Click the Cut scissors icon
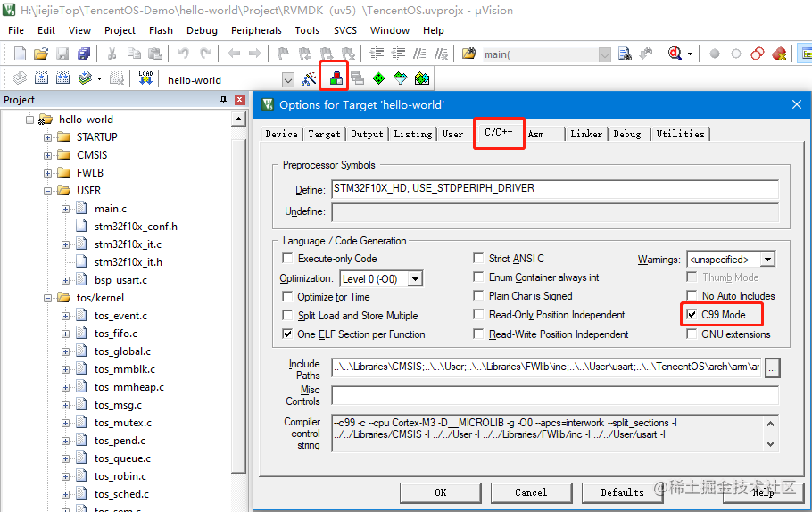Screen dimensions: 812x512 112,54
